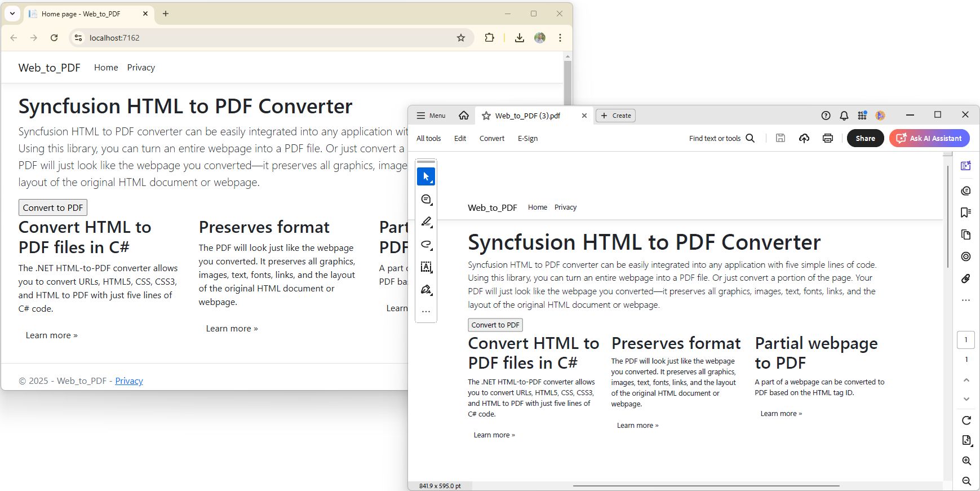Click the Convert to PDF button
The width and height of the screenshot is (980, 491).
click(53, 207)
